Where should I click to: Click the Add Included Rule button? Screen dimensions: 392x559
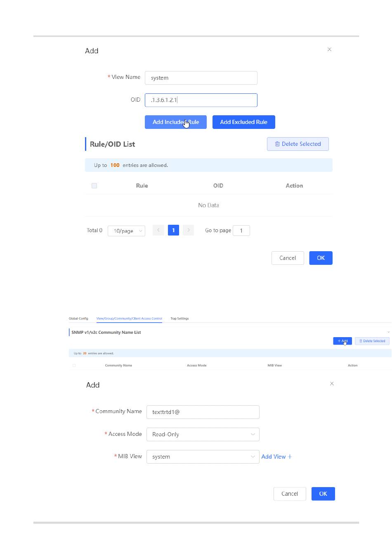click(x=176, y=122)
